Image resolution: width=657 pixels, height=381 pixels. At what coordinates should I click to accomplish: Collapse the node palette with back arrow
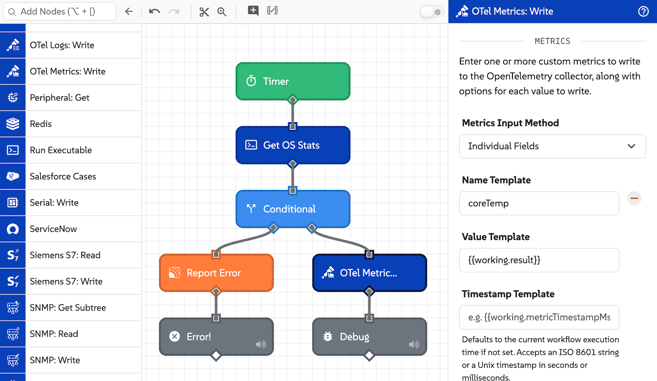[x=129, y=11]
